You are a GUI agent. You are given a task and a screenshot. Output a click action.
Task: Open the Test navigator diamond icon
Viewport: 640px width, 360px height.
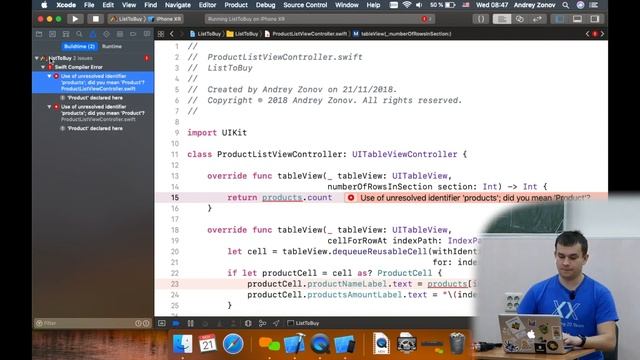tap(106, 34)
